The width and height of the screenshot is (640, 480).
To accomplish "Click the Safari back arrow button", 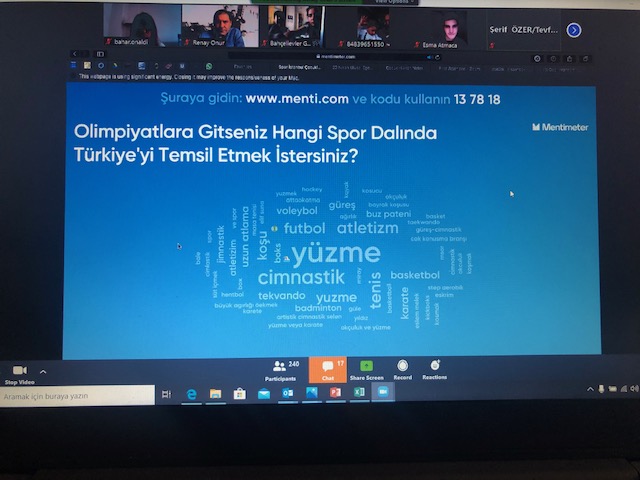I will click(75, 53).
